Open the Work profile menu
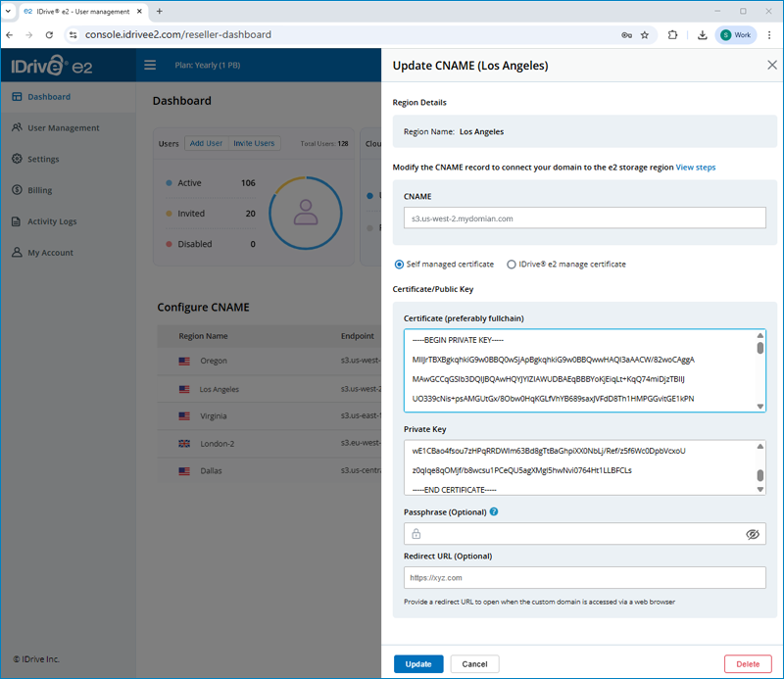 click(x=735, y=34)
